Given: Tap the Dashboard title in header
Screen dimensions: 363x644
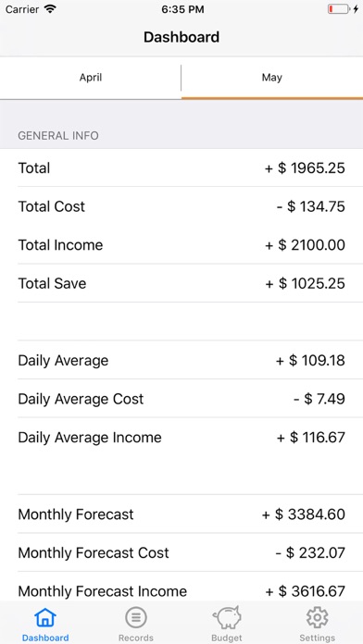Looking at the screenshot, I should pos(181,37).
